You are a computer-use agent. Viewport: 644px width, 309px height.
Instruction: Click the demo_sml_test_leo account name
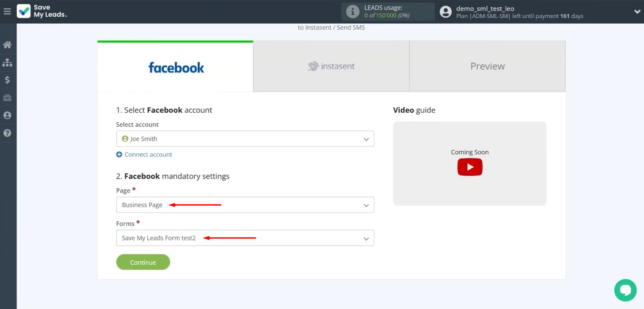point(485,9)
